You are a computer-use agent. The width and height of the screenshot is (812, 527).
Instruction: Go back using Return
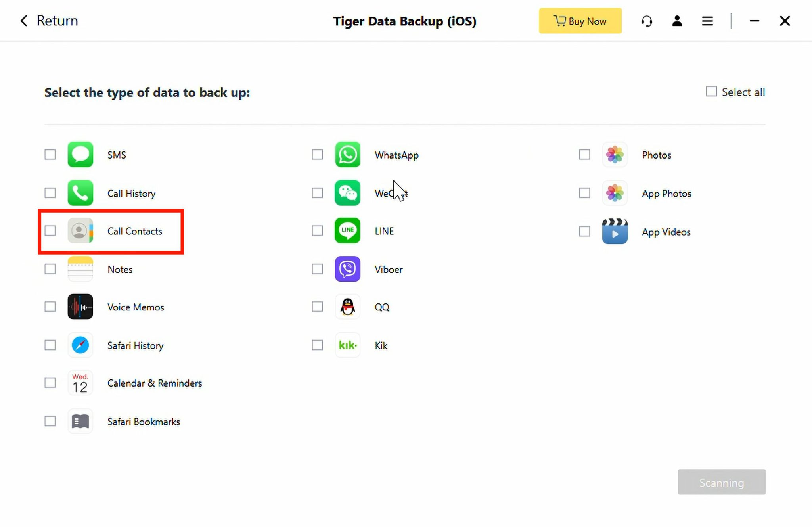[49, 21]
